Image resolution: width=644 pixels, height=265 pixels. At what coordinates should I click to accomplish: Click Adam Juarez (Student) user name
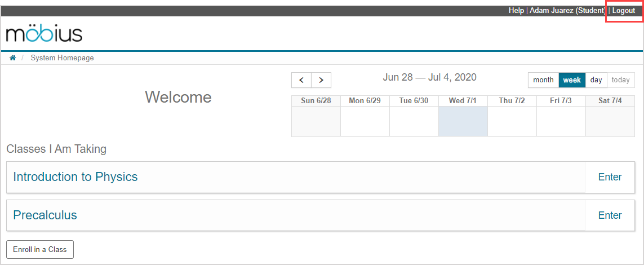567,11
